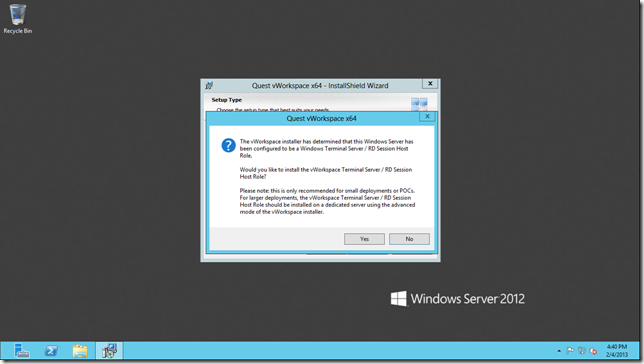Click the blue question mark icon

[x=228, y=145]
